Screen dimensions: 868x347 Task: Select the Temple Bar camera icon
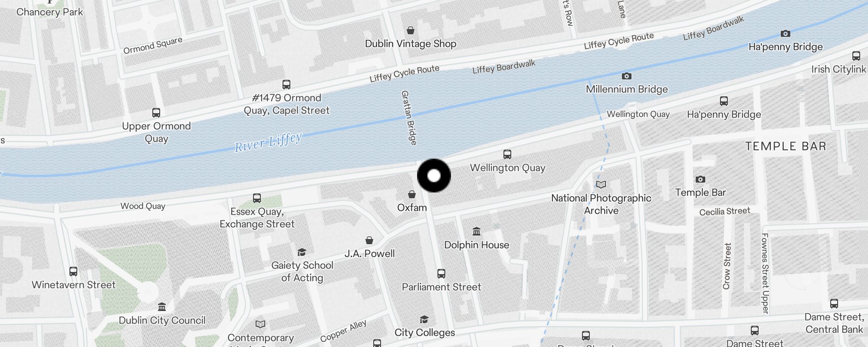pyautogui.click(x=700, y=179)
